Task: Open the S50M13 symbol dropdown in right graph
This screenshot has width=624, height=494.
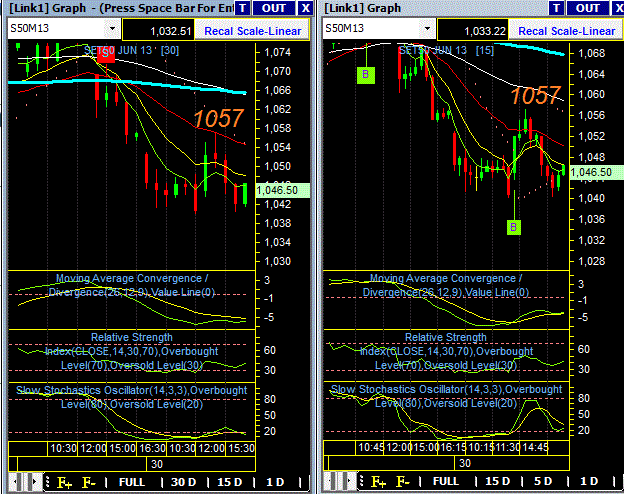Action: click(x=427, y=29)
